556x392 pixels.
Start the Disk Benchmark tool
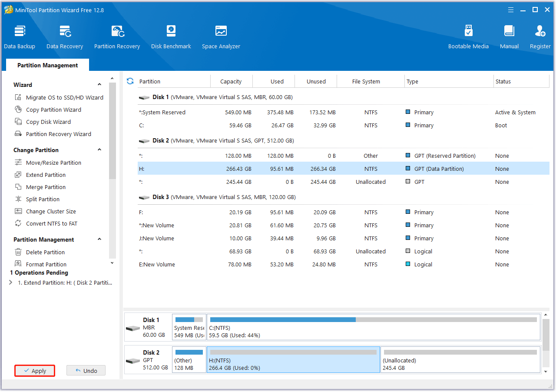tap(171, 37)
